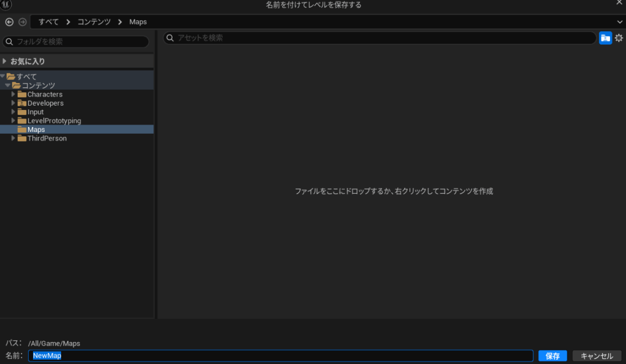Viewport: 626px width, 364px height.
Task: Select すべて in the breadcrumb path
Action: (48, 22)
